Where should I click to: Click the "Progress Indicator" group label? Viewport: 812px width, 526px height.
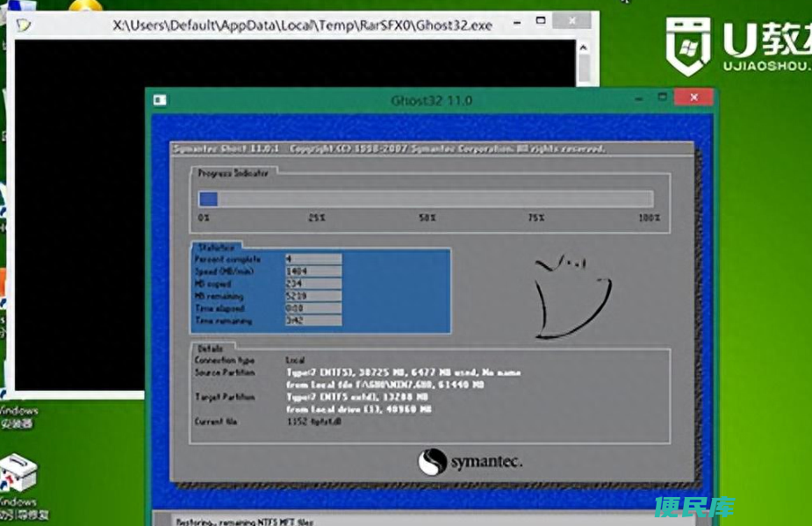pos(233,173)
